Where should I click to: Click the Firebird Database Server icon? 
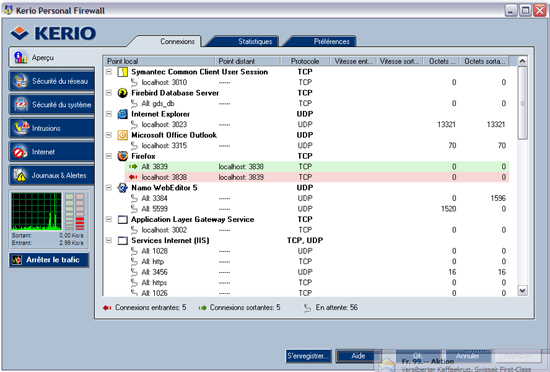click(x=122, y=93)
